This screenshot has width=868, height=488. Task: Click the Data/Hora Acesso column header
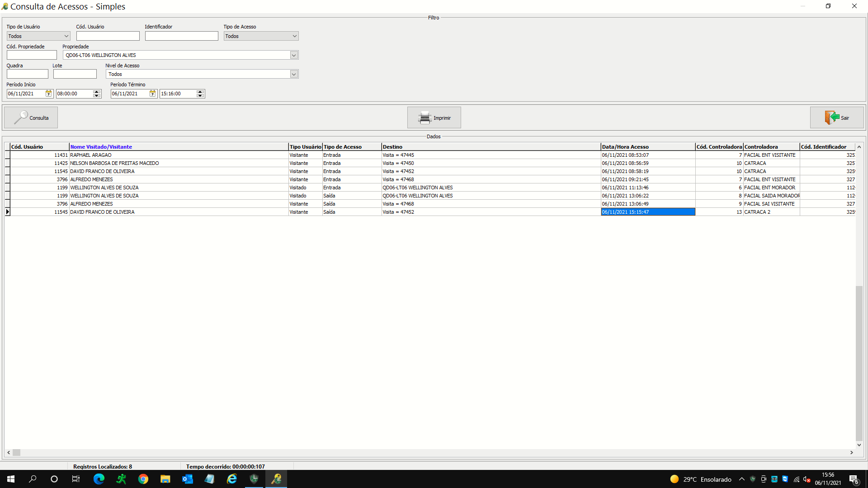pos(625,147)
